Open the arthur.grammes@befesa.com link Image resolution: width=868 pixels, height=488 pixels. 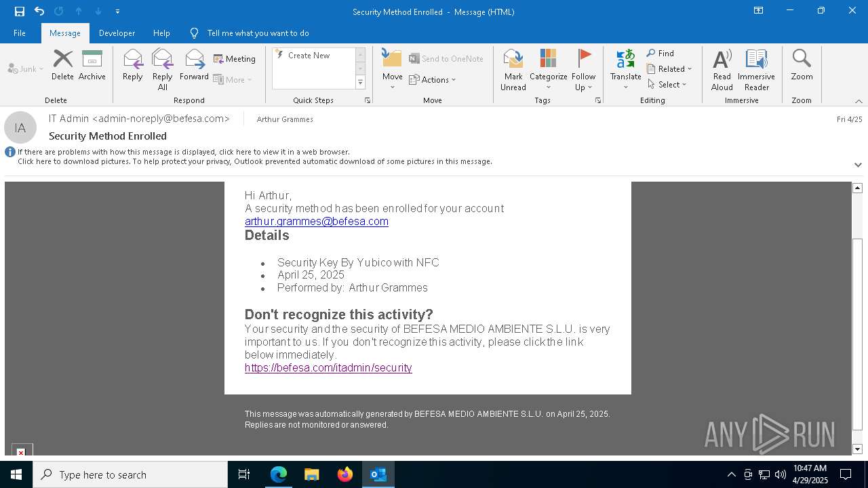(x=317, y=221)
